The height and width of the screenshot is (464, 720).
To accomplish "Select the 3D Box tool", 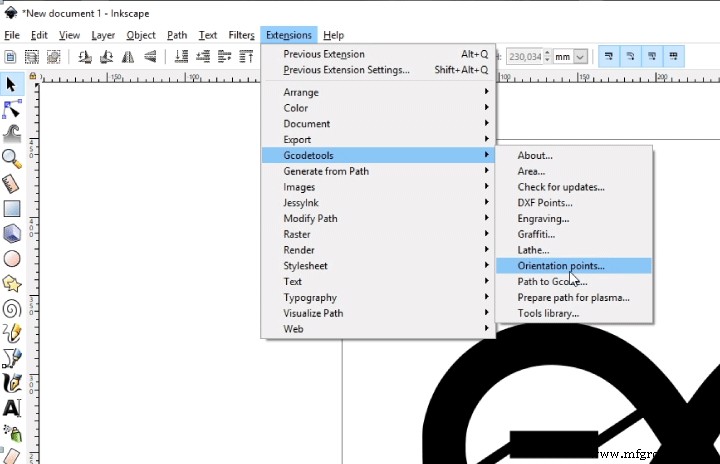I will pos(12,233).
